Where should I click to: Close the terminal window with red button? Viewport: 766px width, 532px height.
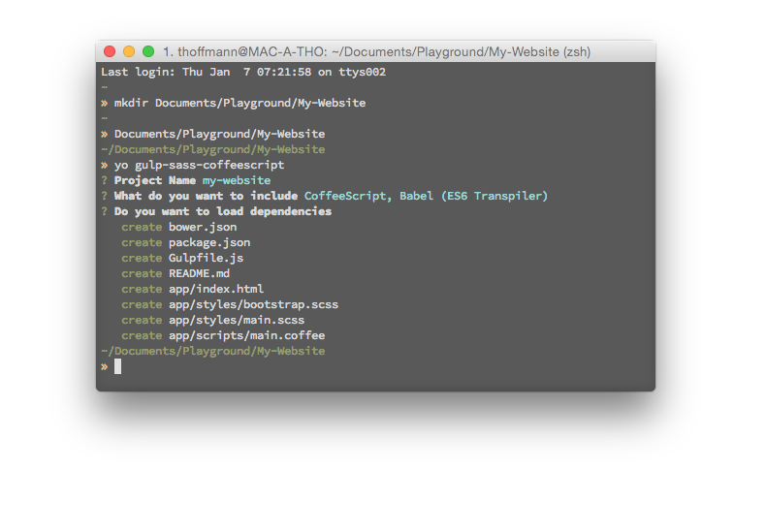(110, 51)
